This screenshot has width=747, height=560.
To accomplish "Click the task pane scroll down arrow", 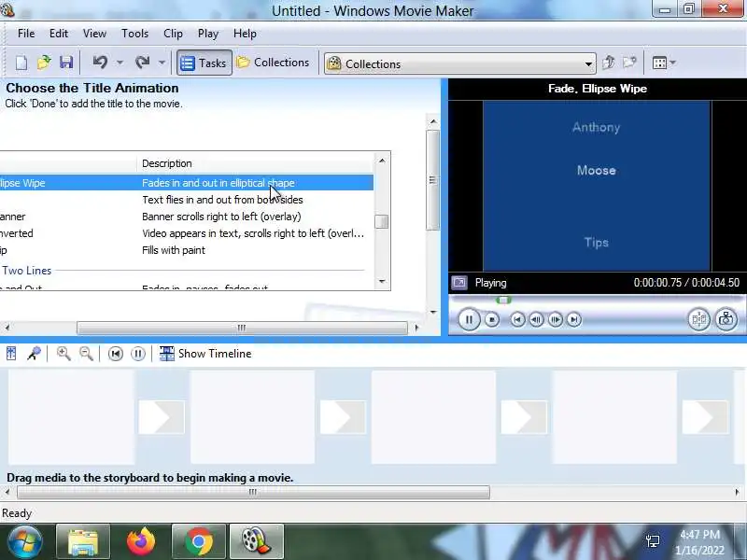I will click(433, 312).
